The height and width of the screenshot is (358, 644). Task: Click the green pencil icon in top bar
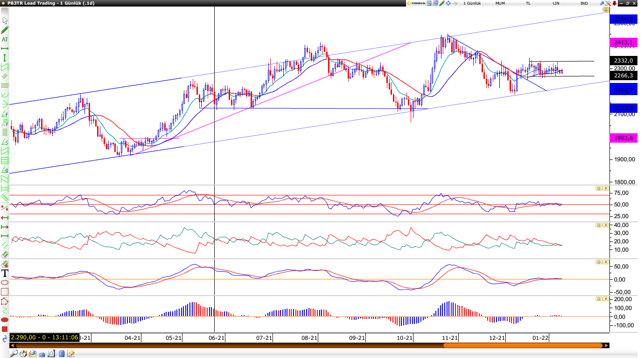tap(442, 3)
